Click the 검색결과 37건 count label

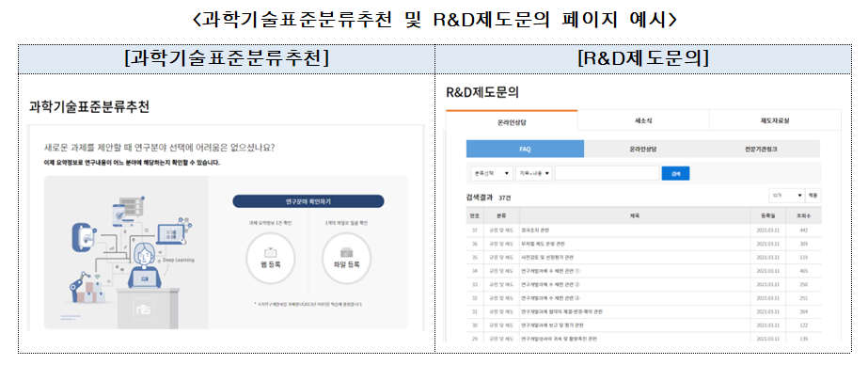487,198
